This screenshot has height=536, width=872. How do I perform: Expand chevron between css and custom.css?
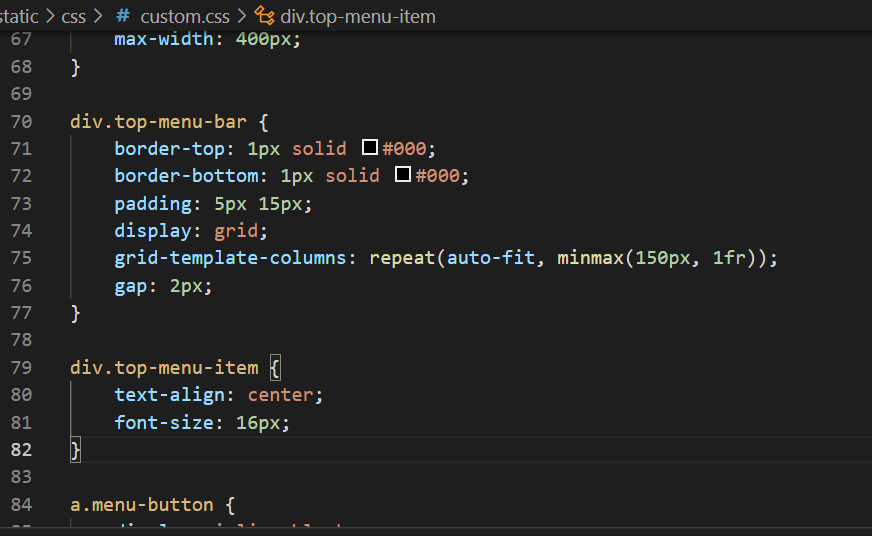99,16
